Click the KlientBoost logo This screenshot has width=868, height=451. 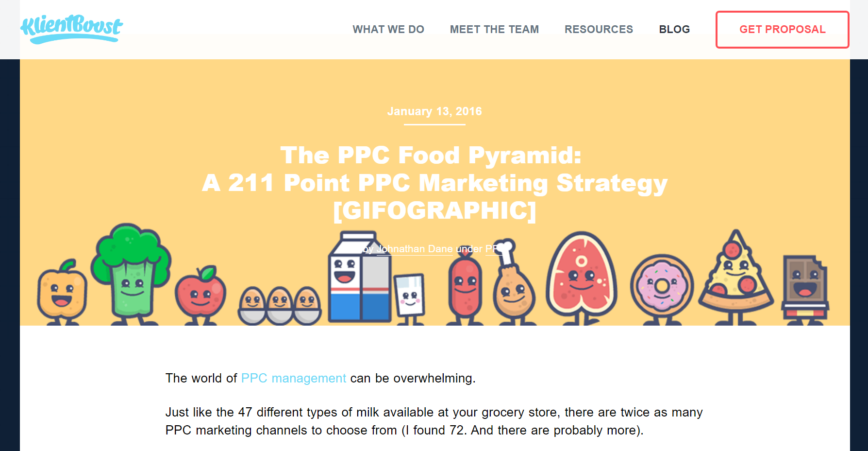point(71,29)
